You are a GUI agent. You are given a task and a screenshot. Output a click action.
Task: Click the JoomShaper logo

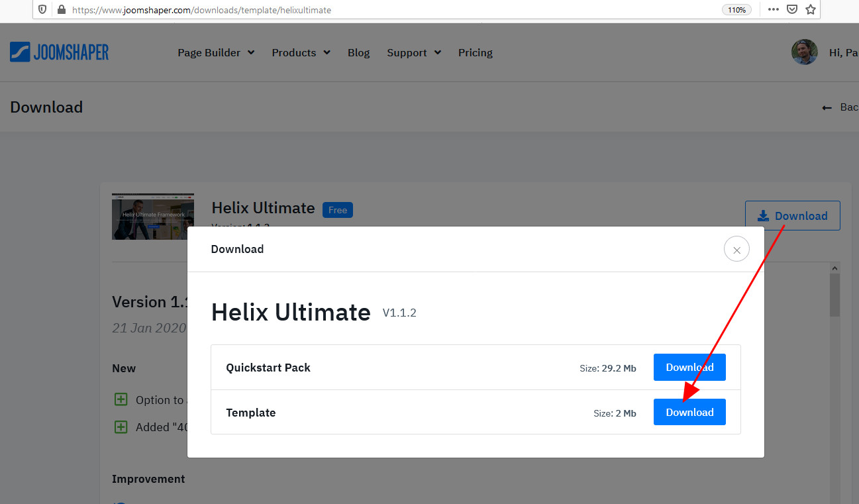(x=59, y=52)
